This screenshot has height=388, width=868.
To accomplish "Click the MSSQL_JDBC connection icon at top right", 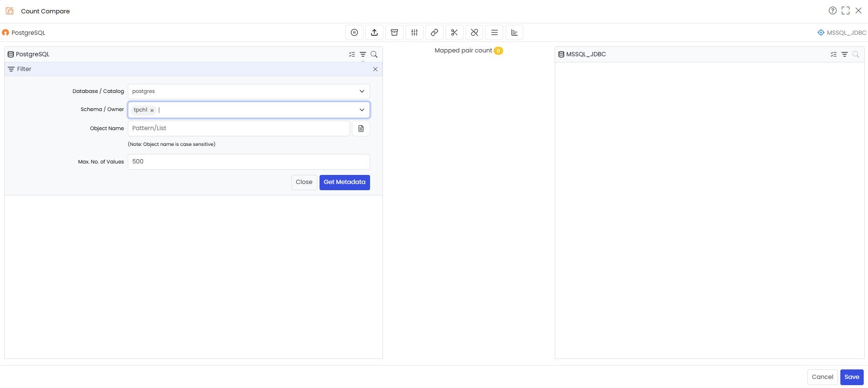I will (x=821, y=32).
